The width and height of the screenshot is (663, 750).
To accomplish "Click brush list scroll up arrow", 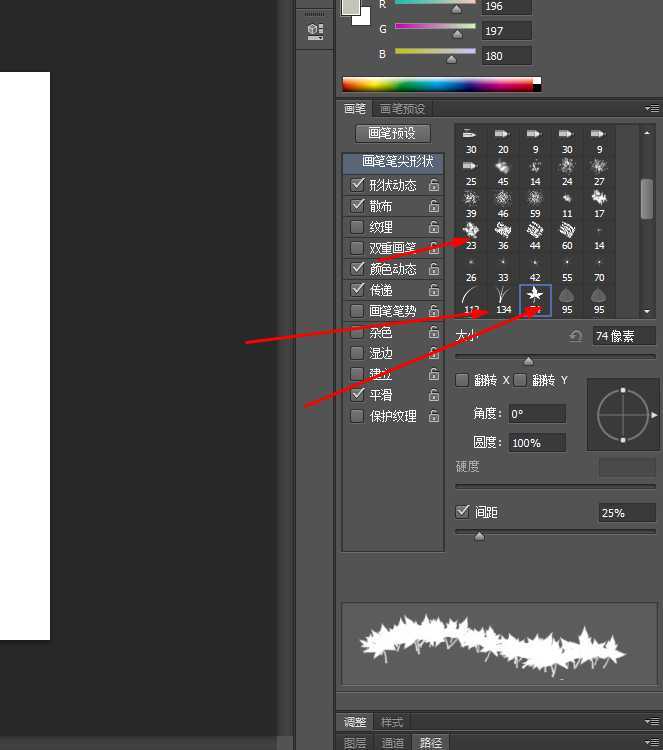I will [x=647, y=133].
